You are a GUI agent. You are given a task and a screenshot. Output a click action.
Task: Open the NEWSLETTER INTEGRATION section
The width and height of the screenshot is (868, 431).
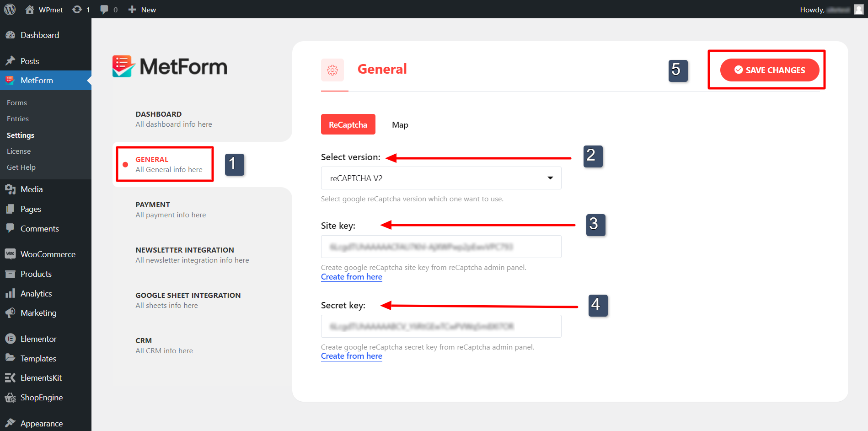[192, 255]
